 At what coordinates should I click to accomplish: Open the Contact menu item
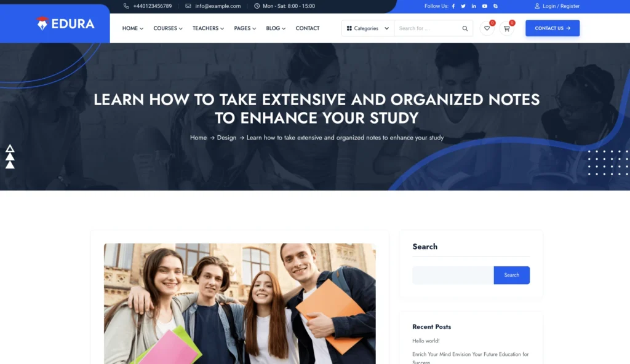(308, 28)
